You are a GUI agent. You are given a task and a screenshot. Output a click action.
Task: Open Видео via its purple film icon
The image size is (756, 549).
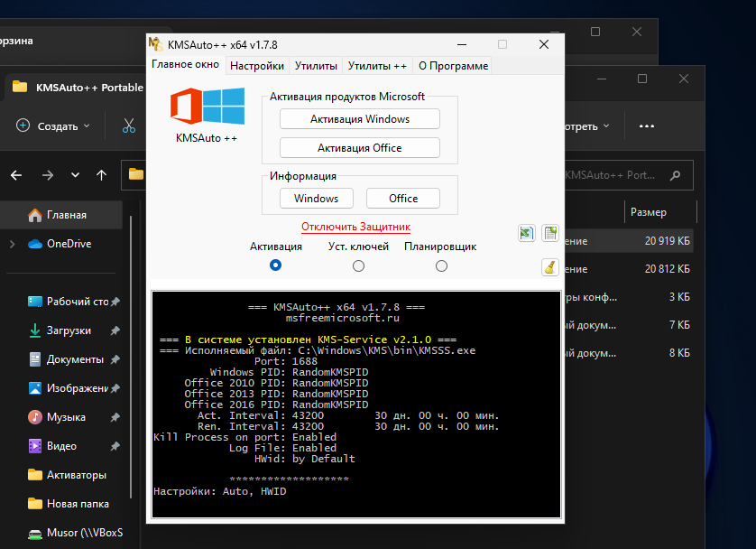tap(34, 446)
